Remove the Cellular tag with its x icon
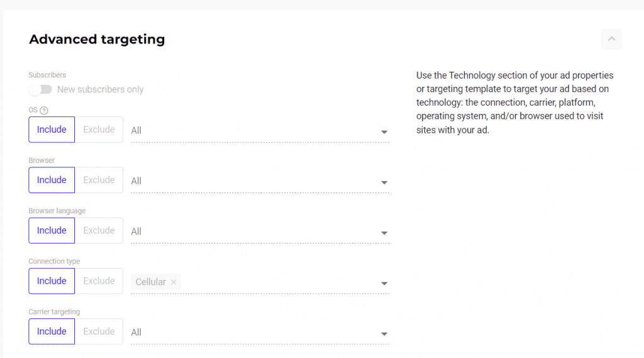 click(x=174, y=282)
